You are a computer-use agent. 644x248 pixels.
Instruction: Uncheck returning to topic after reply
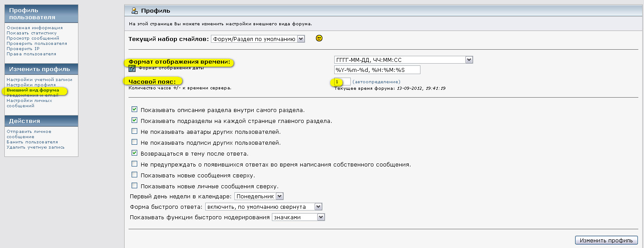[135, 153]
